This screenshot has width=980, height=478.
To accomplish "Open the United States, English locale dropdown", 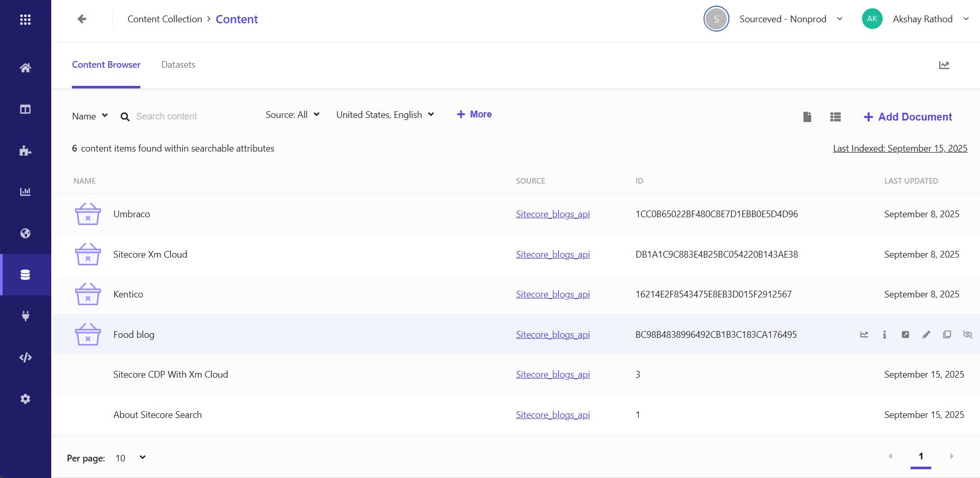I will [385, 115].
